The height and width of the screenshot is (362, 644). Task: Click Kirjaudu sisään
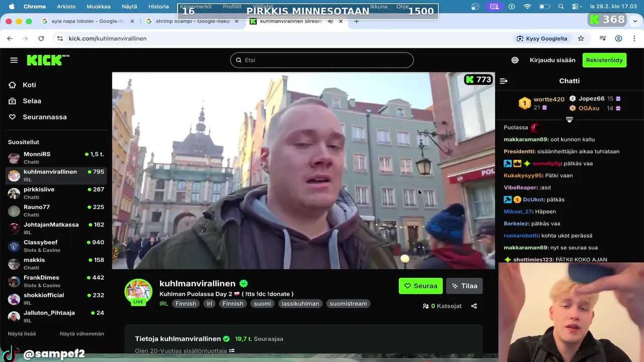[x=552, y=60]
